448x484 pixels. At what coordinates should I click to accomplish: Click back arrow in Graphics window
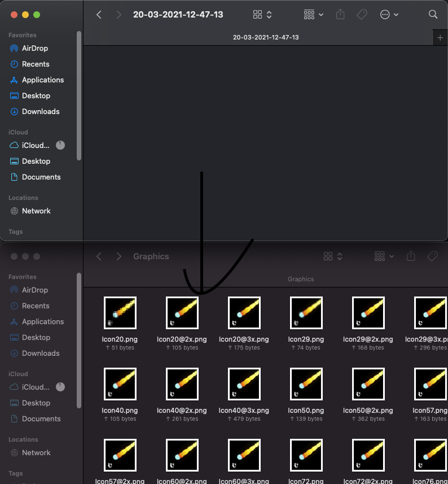(x=99, y=256)
